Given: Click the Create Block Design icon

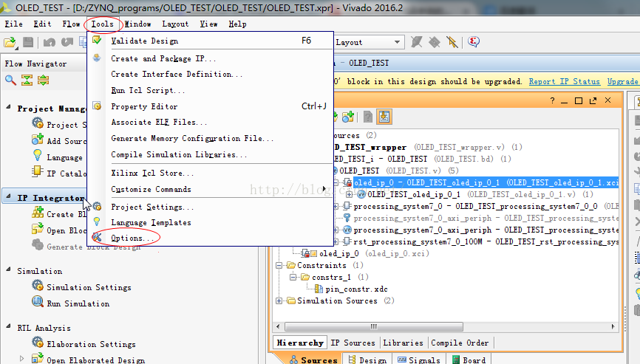Looking at the screenshot, I should pos(38,212).
